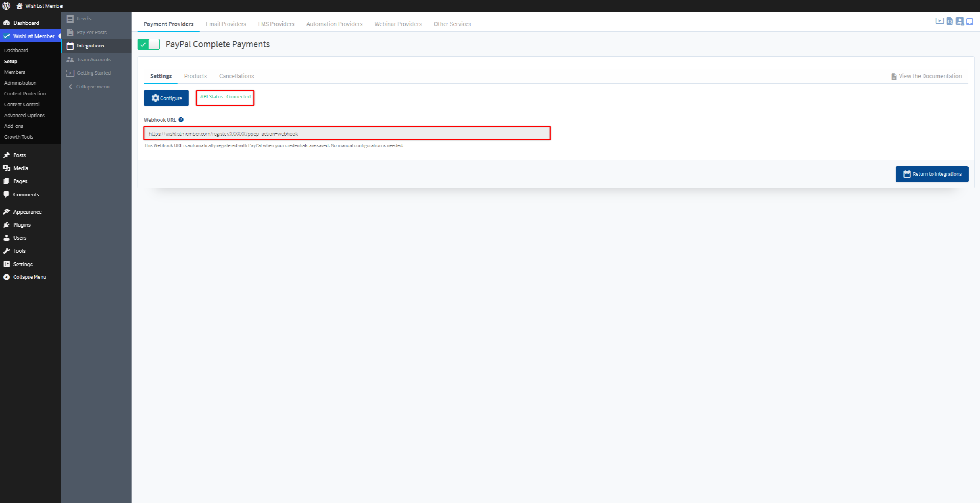Select the Automation Providers tab

(x=334, y=24)
